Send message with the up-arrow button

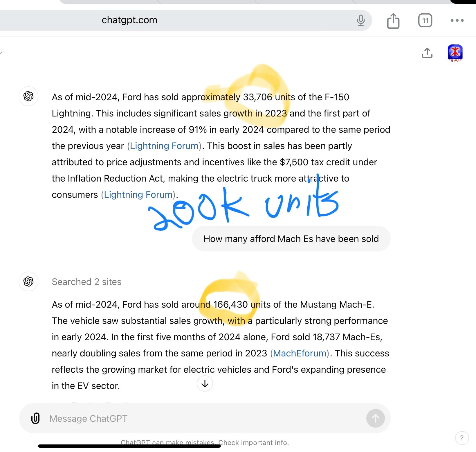coord(375,418)
